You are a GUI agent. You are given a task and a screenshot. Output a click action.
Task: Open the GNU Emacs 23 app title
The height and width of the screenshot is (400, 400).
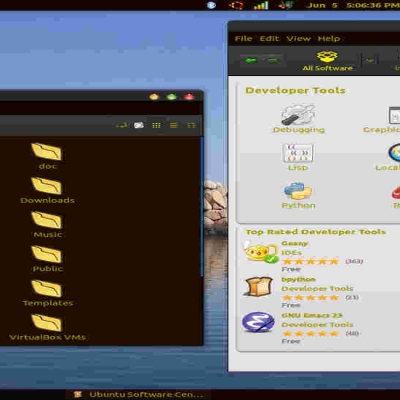312,315
